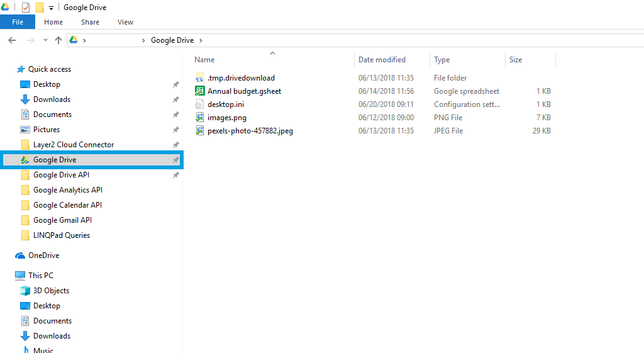Open the Google Drive API folder

coord(61,175)
